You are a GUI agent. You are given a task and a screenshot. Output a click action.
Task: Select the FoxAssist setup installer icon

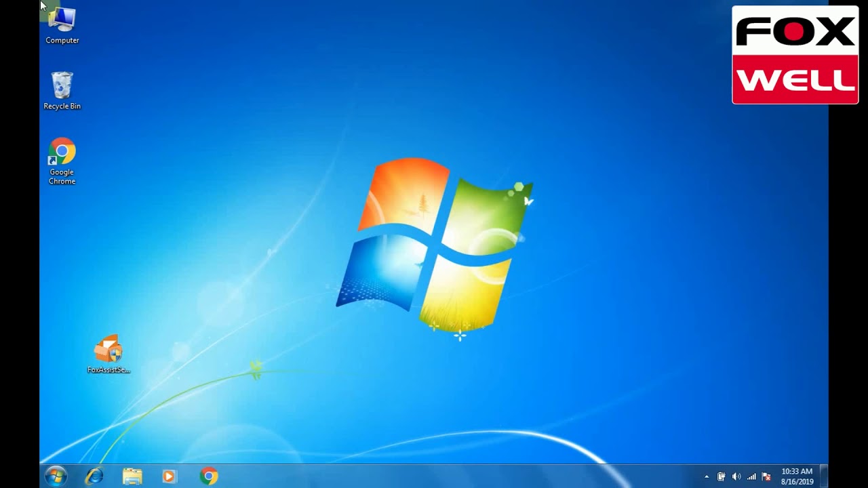(x=108, y=354)
